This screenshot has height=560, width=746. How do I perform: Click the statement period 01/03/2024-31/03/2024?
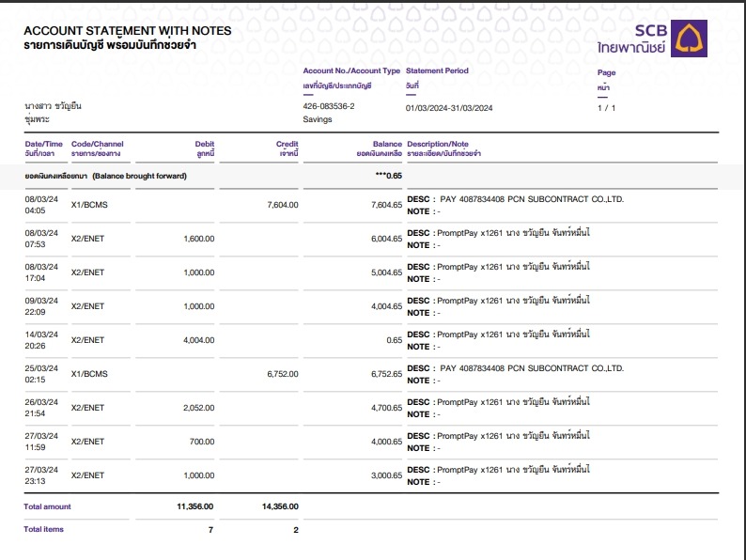pos(449,108)
